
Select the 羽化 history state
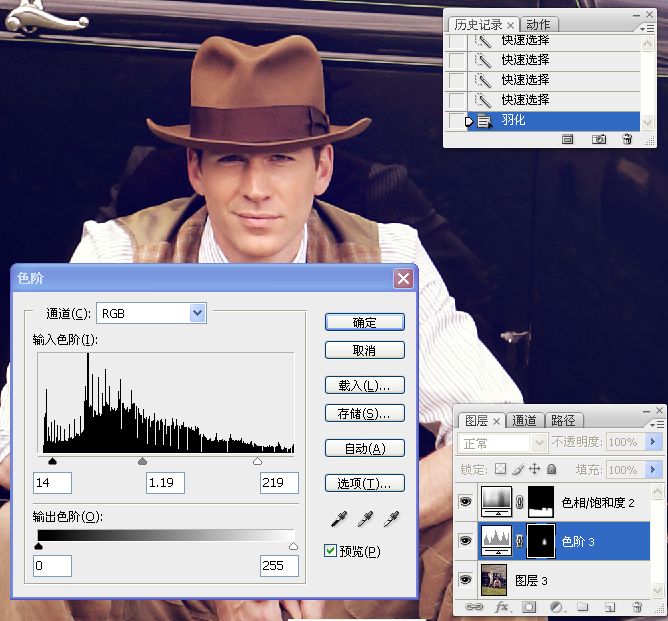coord(554,121)
